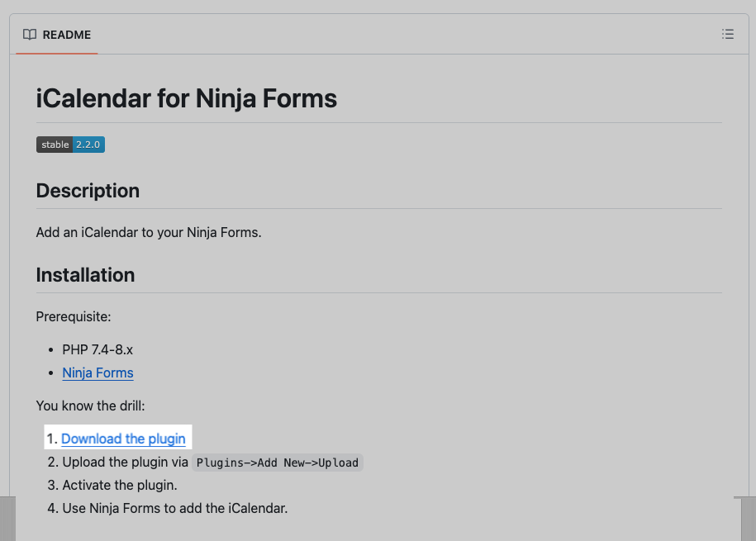Image resolution: width=756 pixels, height=541 pixels.
Task: Click the number before 'Download the plugin'
Action: coord(52,439)
